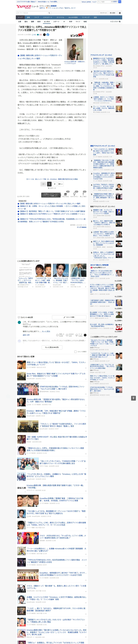The image size is (138, 644).
Task: Click もっと見る(461件) comments button
Action: click(52, 347)
